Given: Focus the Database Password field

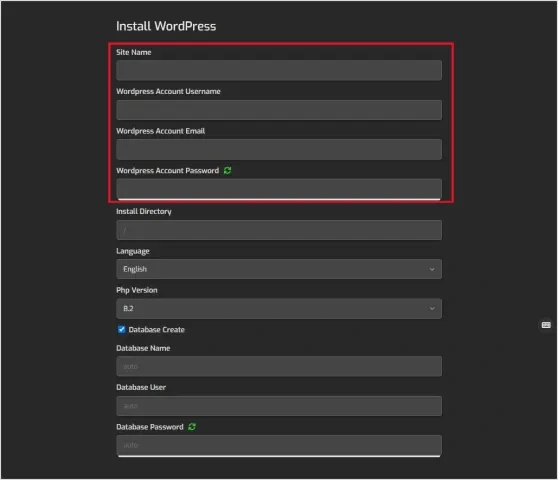Looking at the screenshot, I should pos(279,445).
